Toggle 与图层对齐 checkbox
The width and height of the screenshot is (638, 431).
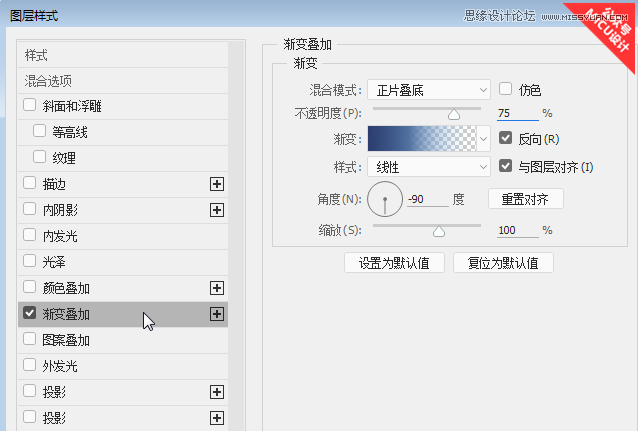506,166
